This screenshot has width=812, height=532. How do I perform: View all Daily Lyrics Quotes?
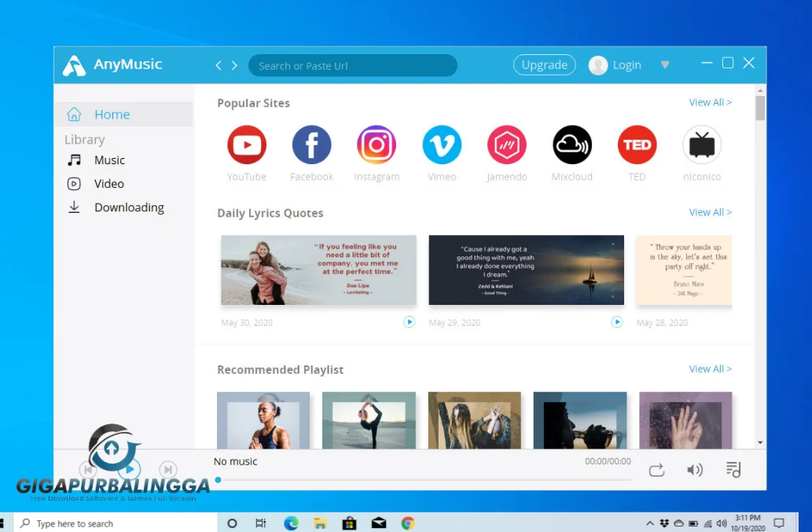[x=710, y=212]
